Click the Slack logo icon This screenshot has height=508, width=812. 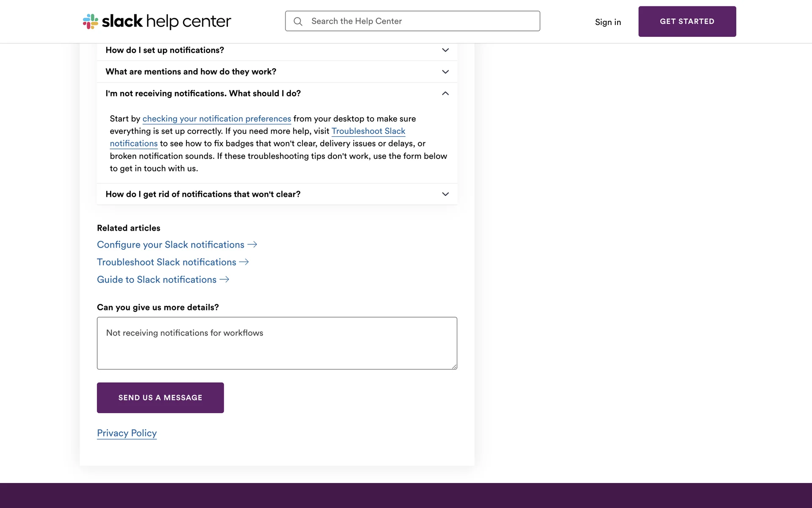coord(91,21)
